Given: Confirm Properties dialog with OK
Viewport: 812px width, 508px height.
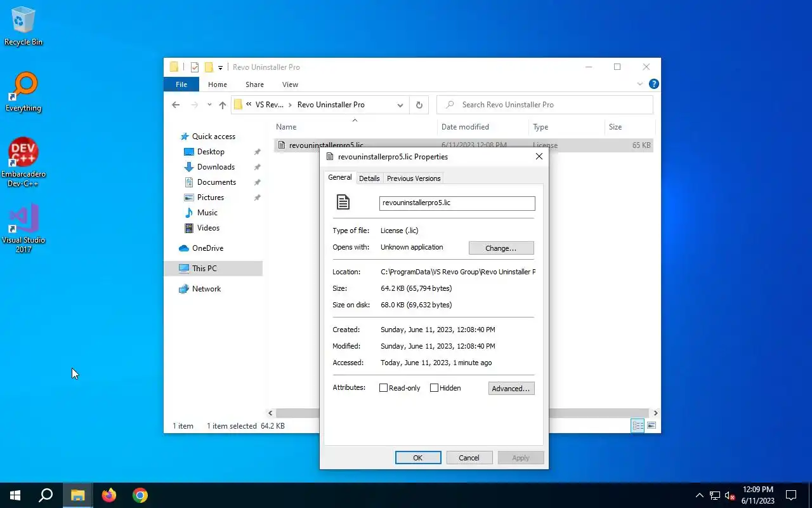Looking at the screenshot, I should 418,458.
